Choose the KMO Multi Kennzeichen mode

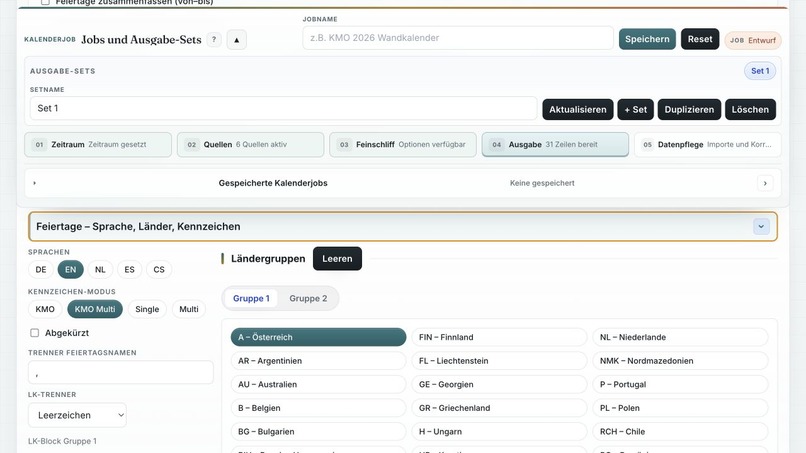95,309
